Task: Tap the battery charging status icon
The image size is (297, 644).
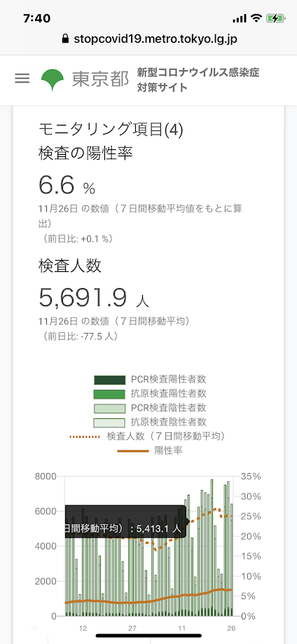Action: click(x=275, y=18)
